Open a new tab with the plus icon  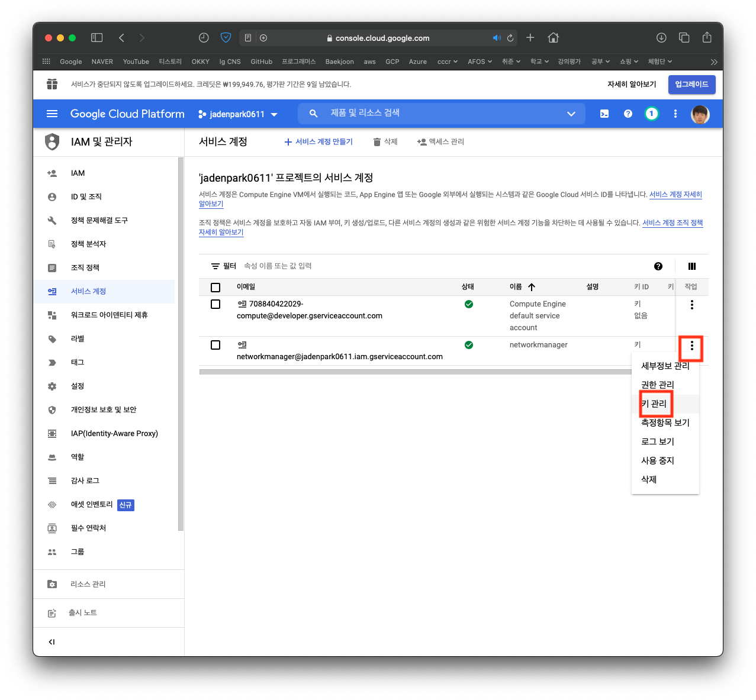(x=530, y=38)
